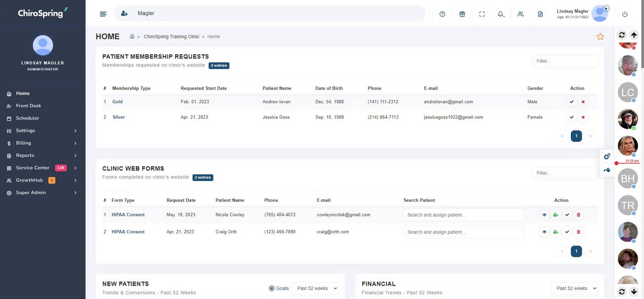Screen dimensions: 644x299
Task: Open the help question mark icon
Action: (442, 14)
